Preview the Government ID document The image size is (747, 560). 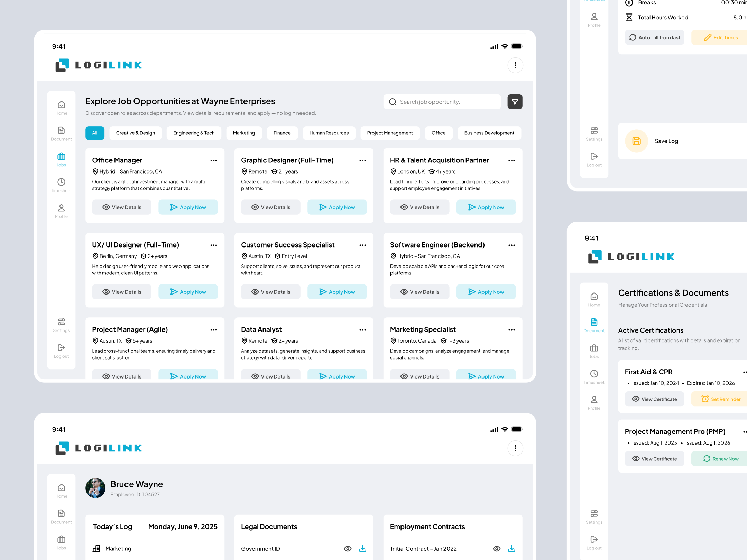(x=347, y=549)
